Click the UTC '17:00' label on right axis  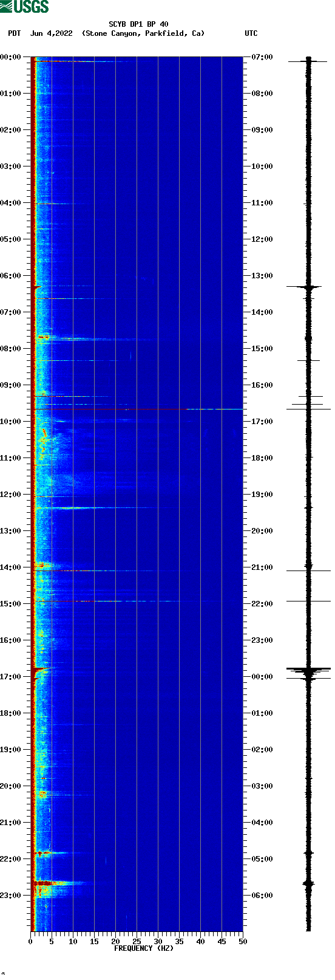[262, 422]
